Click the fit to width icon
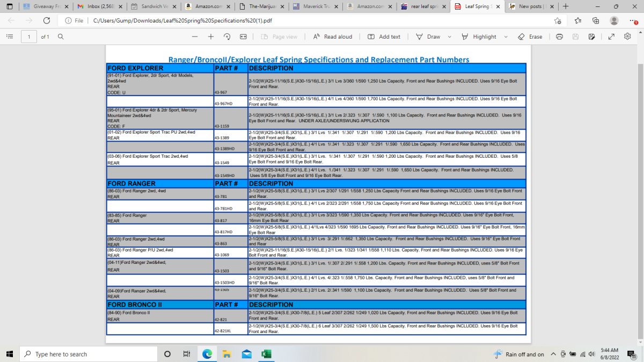This screenshot has width=644, height=362. pos(243,36)
